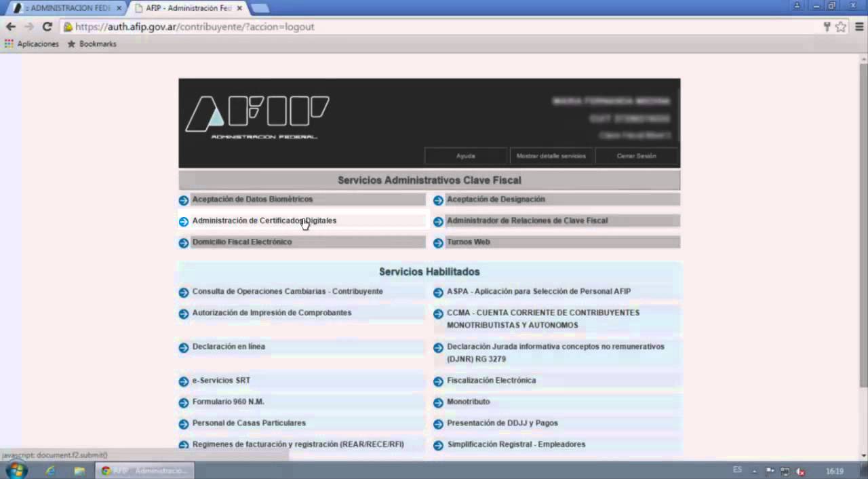868x479 pixels.
Task: Open Administración de Certificados Digitales
Action: [264, 221]
